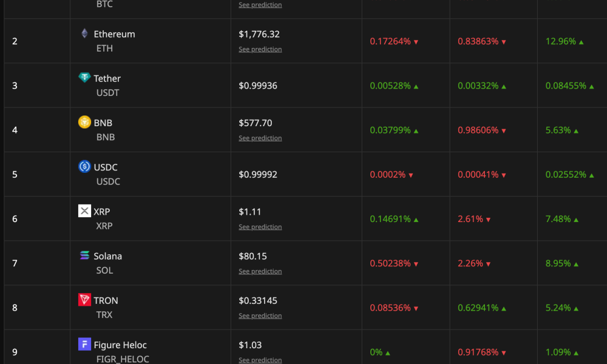The image size is (607, 364).
Task: Click USDC change value 0.02552%
Action: (566, 175)
